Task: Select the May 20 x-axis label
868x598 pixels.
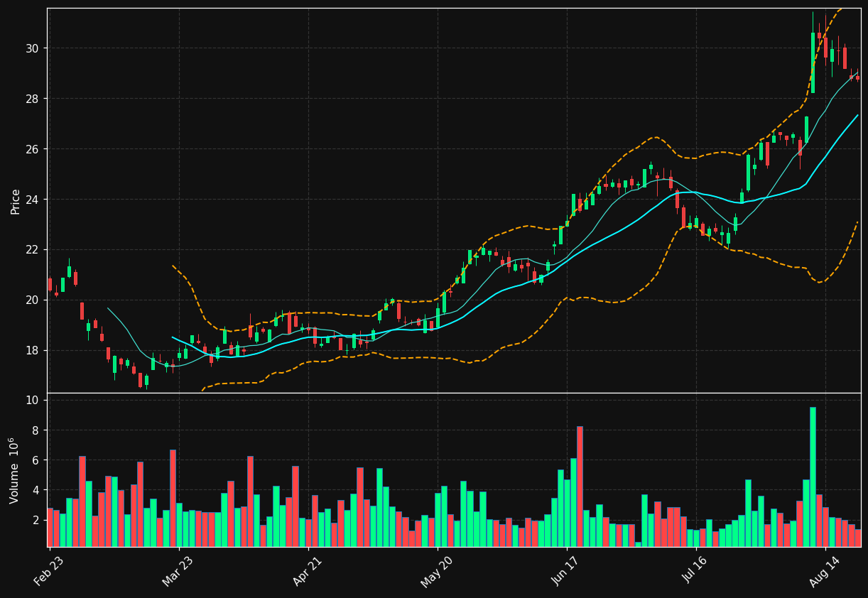Action: pyautogui.click(x=438, y=572)
